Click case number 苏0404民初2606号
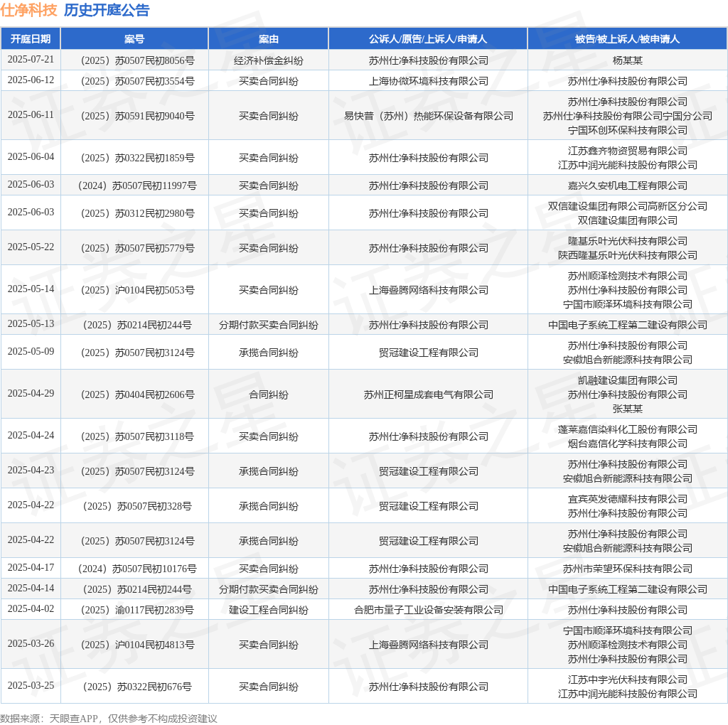The image size is (728, 725). tap(137, 394)
